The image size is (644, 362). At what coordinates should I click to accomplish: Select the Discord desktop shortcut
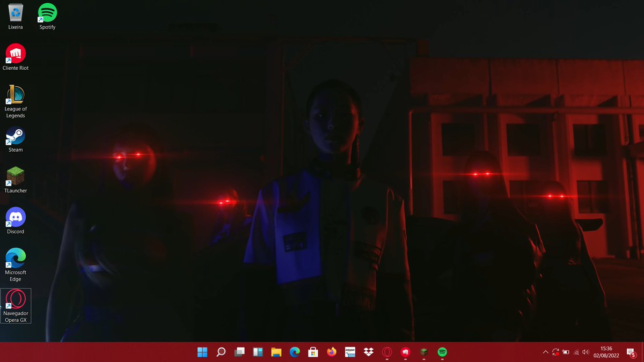[16, 221]
